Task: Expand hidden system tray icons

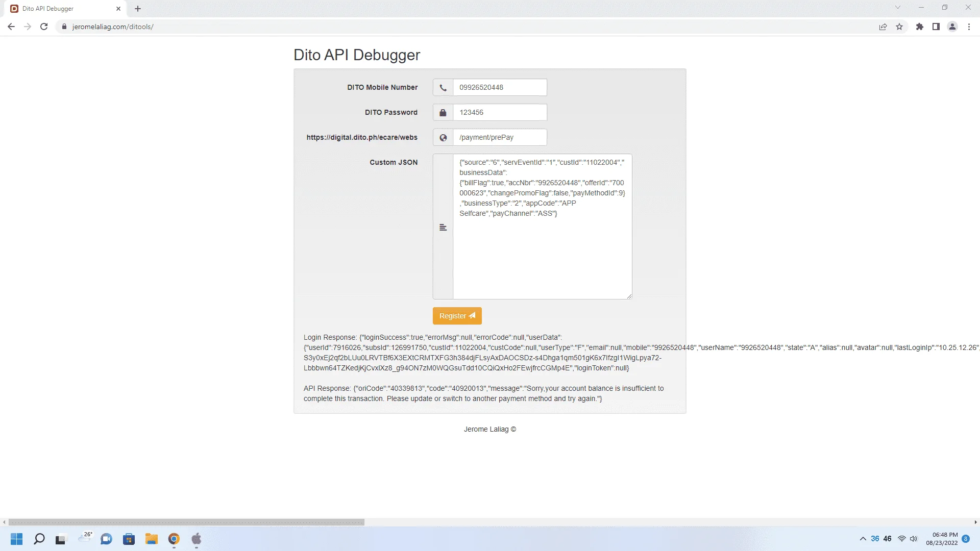Action: (863, 539)
